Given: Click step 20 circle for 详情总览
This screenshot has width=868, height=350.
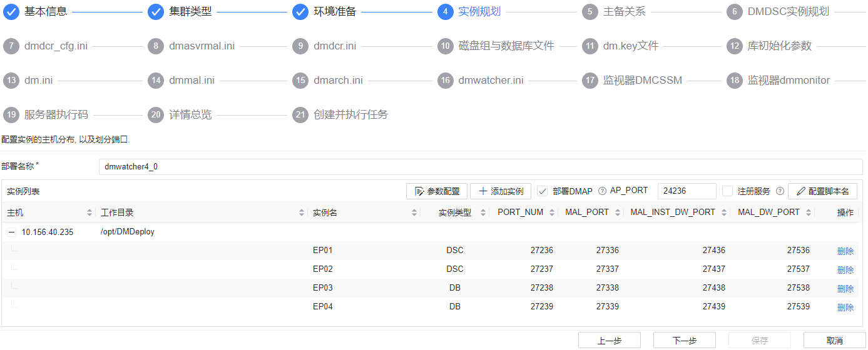Looking at the screenshot, I should 155,115.
